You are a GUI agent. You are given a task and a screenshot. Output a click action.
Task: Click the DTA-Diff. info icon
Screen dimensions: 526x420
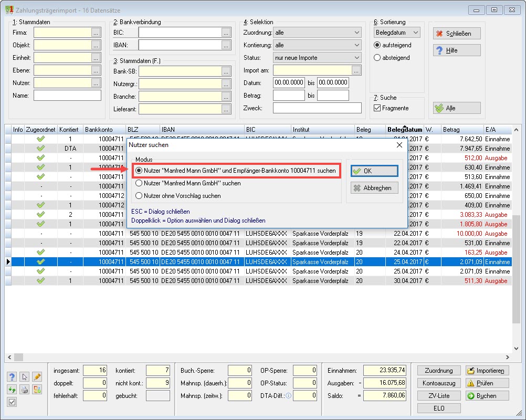288,396
